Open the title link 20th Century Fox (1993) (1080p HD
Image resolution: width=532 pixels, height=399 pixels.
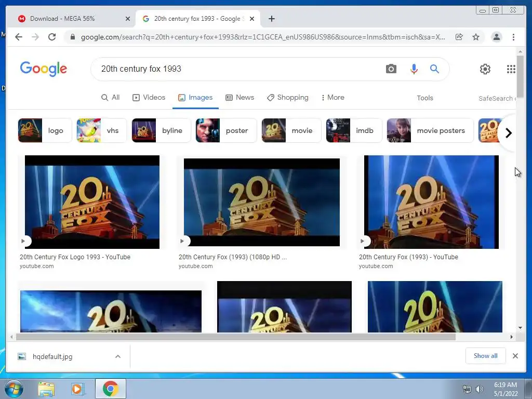pyautogui.click(x=232, y=257)
